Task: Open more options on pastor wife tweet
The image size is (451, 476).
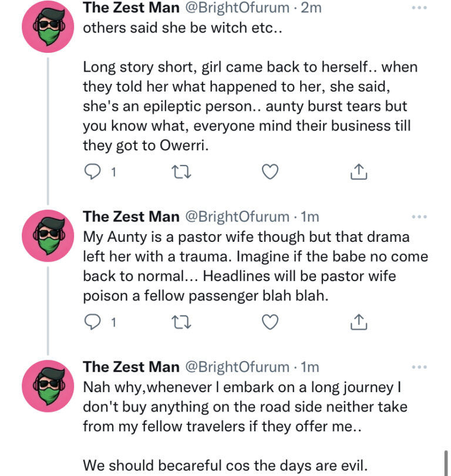Action: (419, 217)
